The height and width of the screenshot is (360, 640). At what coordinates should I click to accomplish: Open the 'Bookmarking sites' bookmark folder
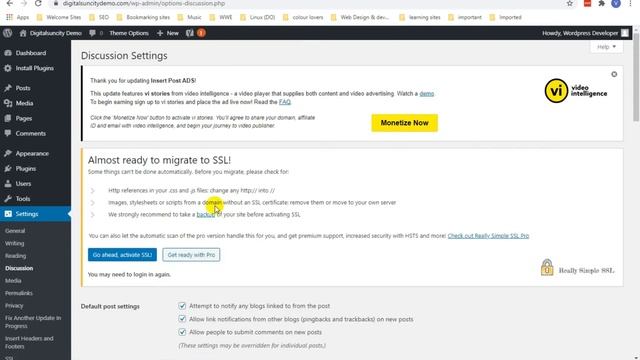click(143, 18)
